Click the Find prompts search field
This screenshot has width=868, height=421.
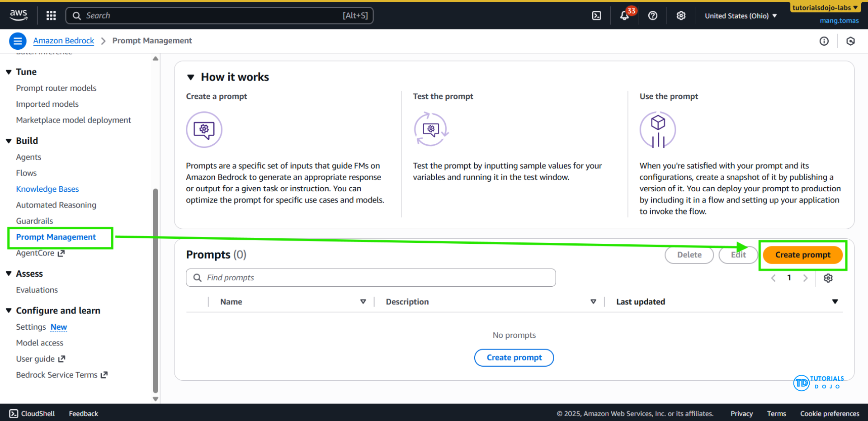click(x=371, y=277)
